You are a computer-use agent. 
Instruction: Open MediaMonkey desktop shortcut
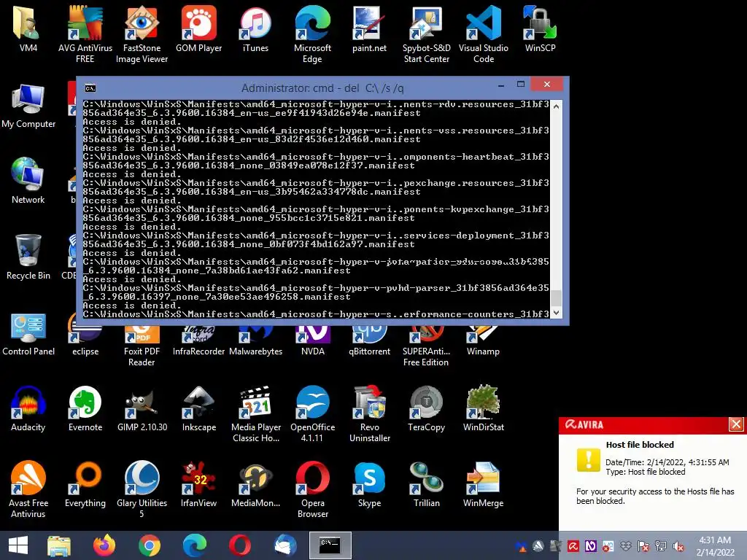pos(256,484)
